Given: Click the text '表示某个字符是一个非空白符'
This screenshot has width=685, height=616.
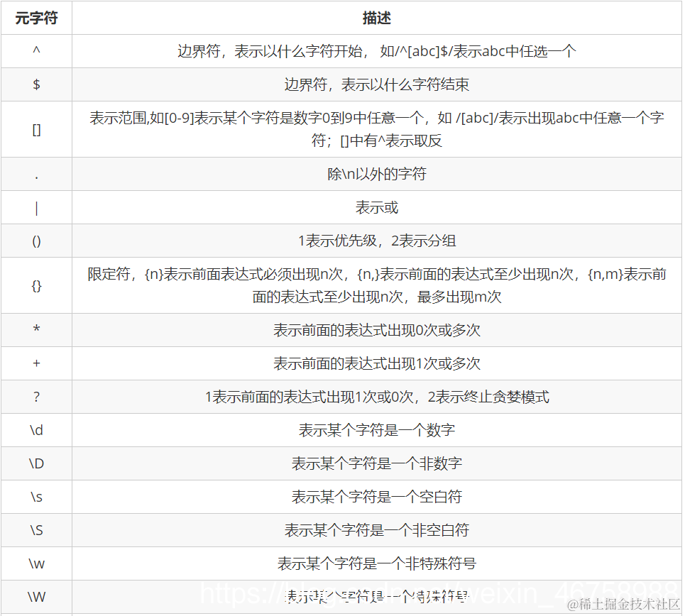Looking at the screenshot, I should [x=377, y=530].
